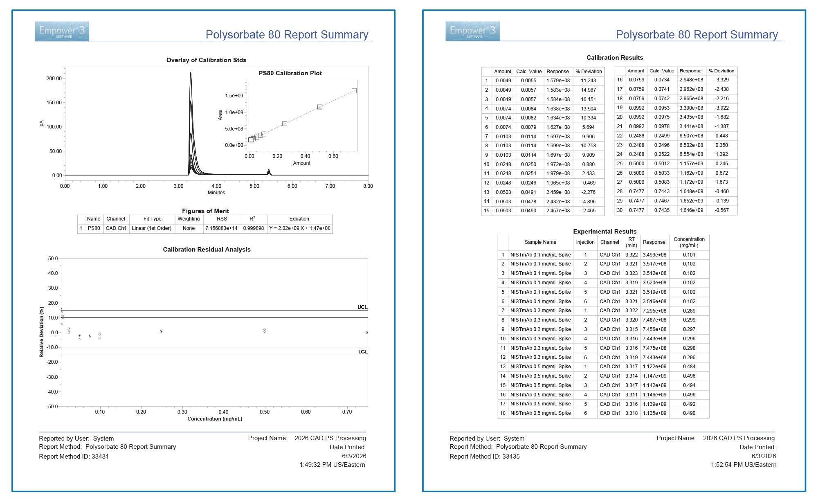This screenshot has height=504, width=818.
Task: Select retention time '3.323'
Action: pos(631,273)
